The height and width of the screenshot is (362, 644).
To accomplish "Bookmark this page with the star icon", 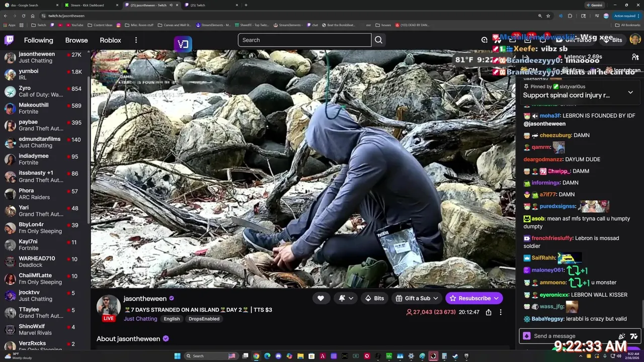I will (548, 16).
